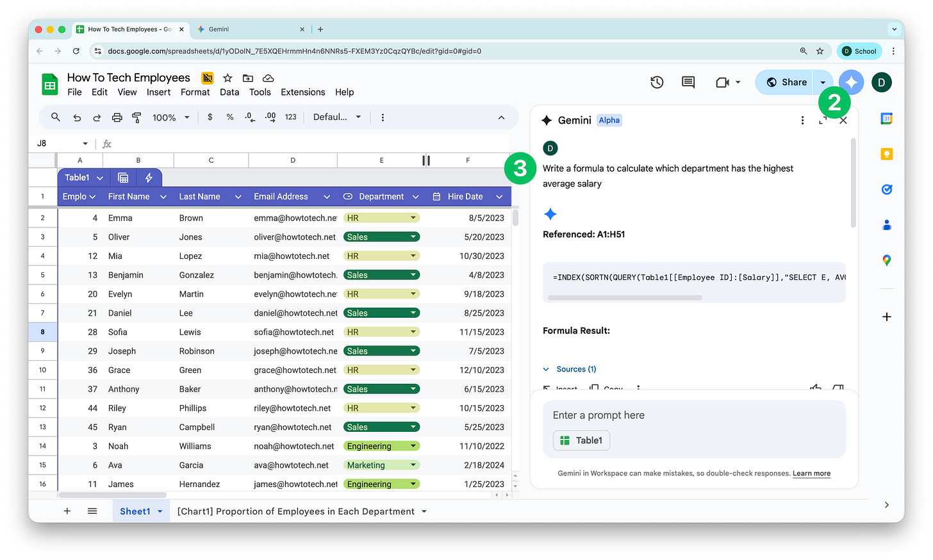The image size is (933, 560).
Task: Change Ava's Marketing department chip dropdown
Action: (413, 465)
